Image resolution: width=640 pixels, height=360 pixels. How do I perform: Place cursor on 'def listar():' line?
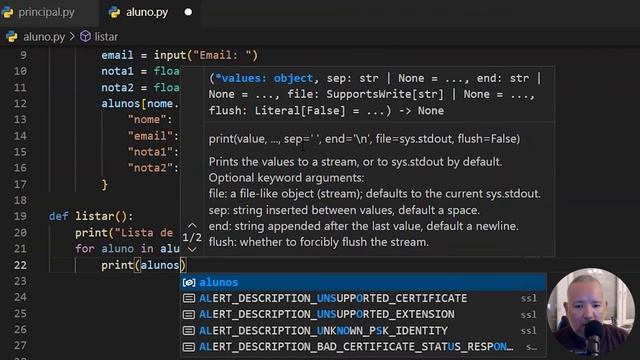point(91,216)
